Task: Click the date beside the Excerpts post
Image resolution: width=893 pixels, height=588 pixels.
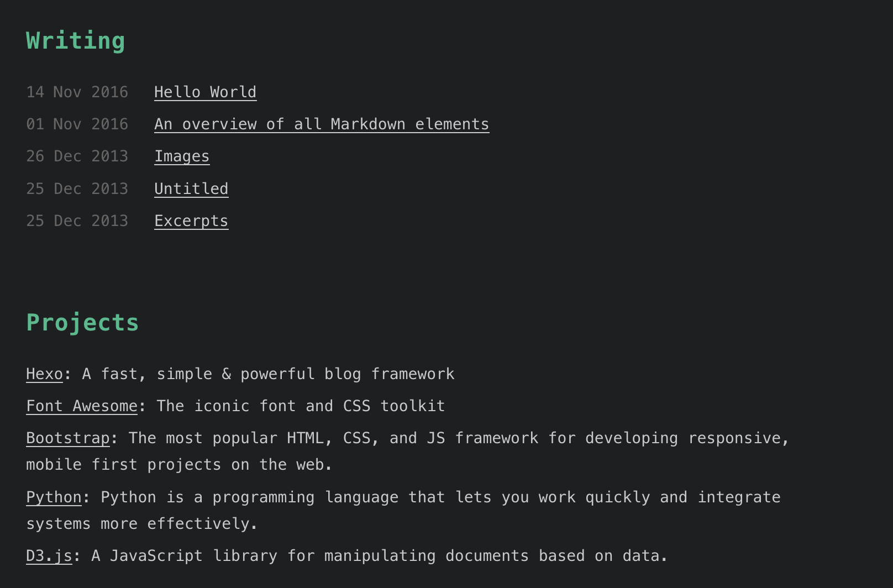Action: [77, 221]
